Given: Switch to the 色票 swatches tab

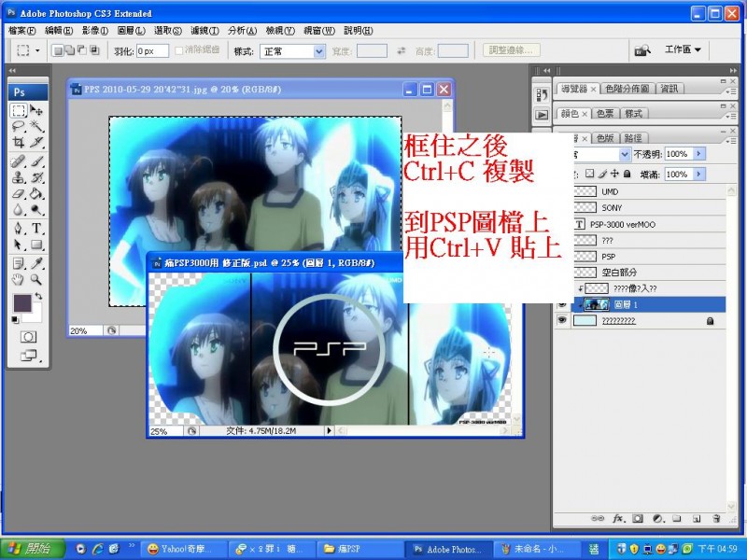Looking at the screenshot, I should tap(605, 114).
